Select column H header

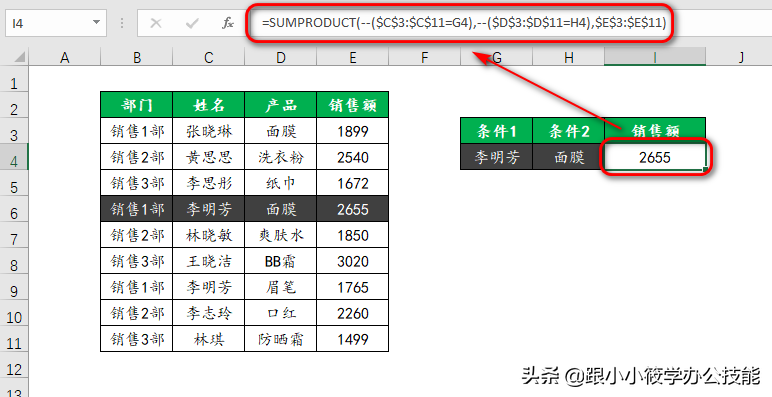[x=569, y=58]
